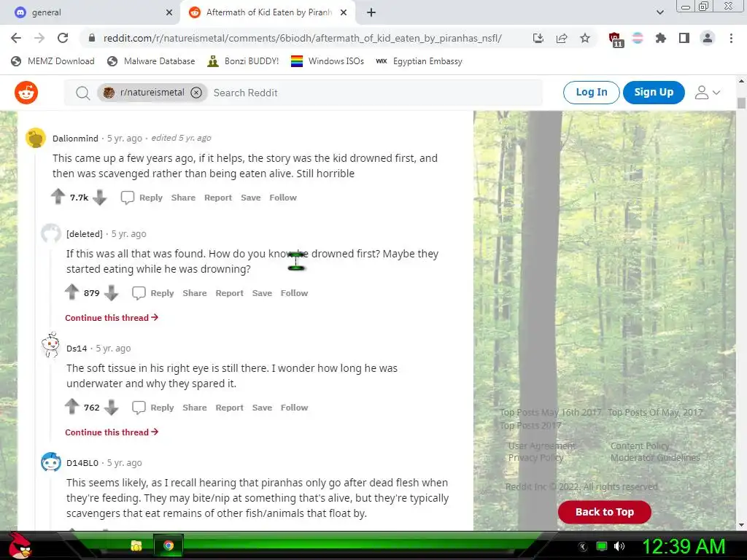The width and height of the screenshot is (747, 560).
Task: Open Dalionmind's user profile name
Action: [x=75, y=138]
